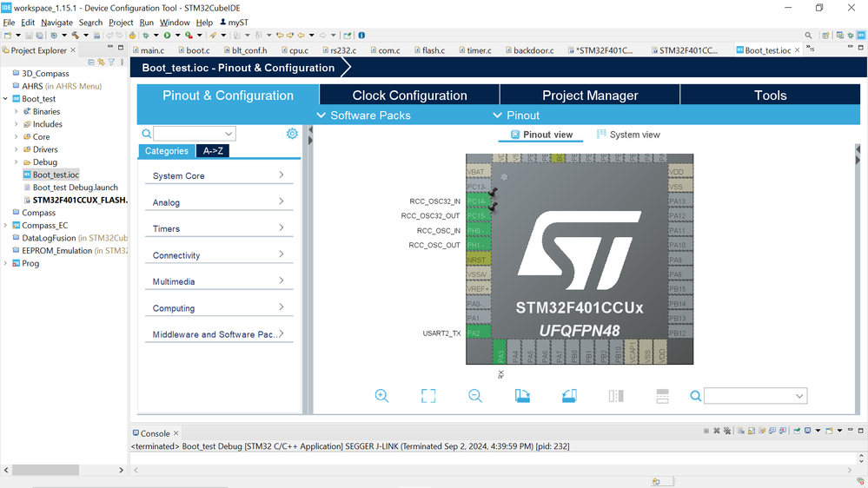The image size is (868, 488).
Task: Switch category list to A->Z
Action: (213, 150)
